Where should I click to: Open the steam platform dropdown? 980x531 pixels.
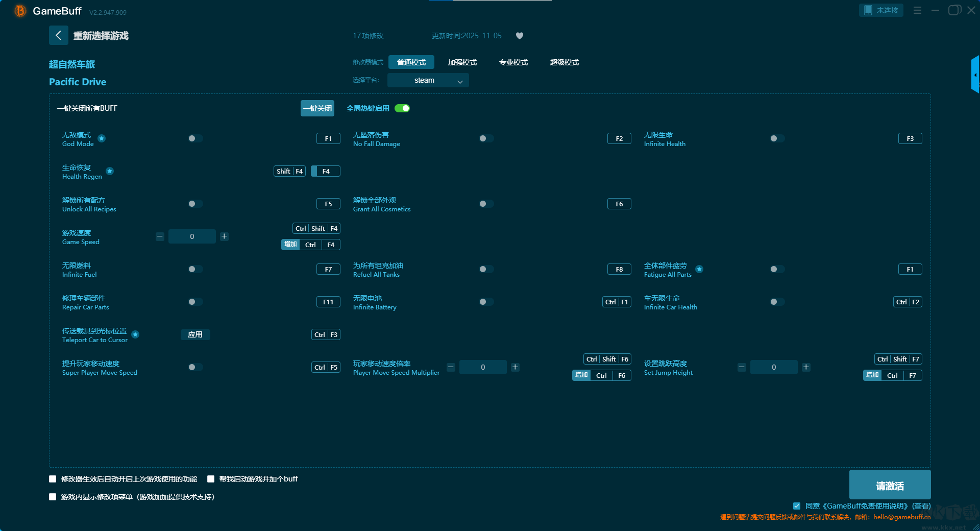point(428,80)
